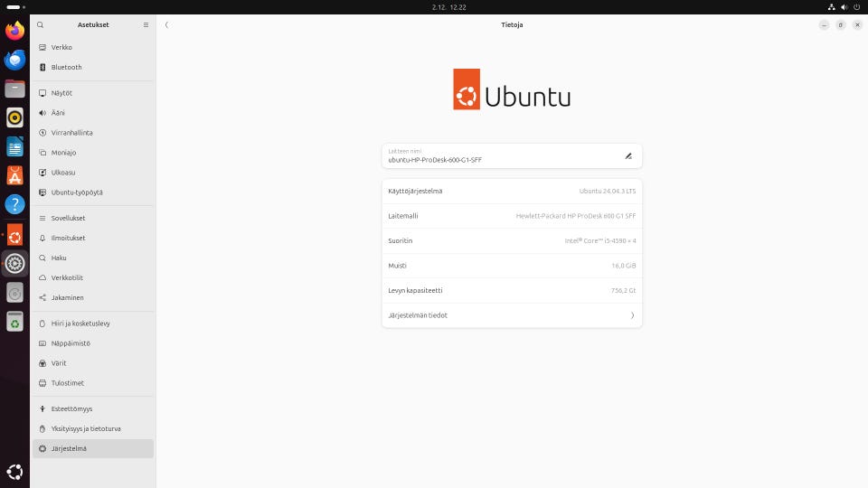
Task: Open Haku settings
Action: [x=93, y=258]
